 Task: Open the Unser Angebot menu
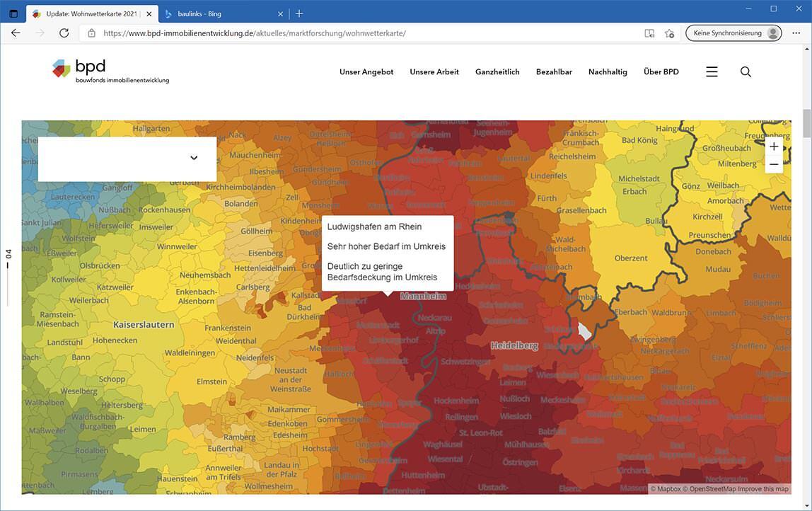tap(366, 72)
